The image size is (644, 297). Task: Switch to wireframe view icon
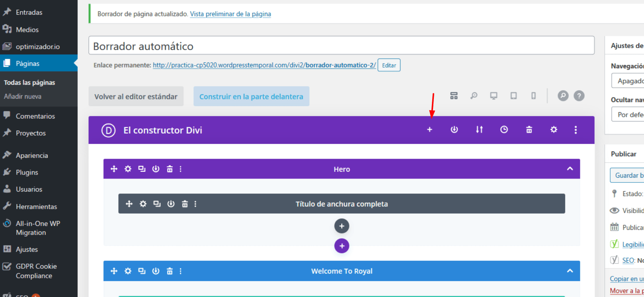[x=454, y=96]
